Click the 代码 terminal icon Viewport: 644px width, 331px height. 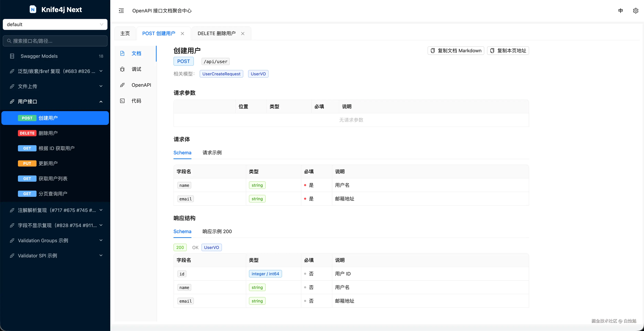122,101
